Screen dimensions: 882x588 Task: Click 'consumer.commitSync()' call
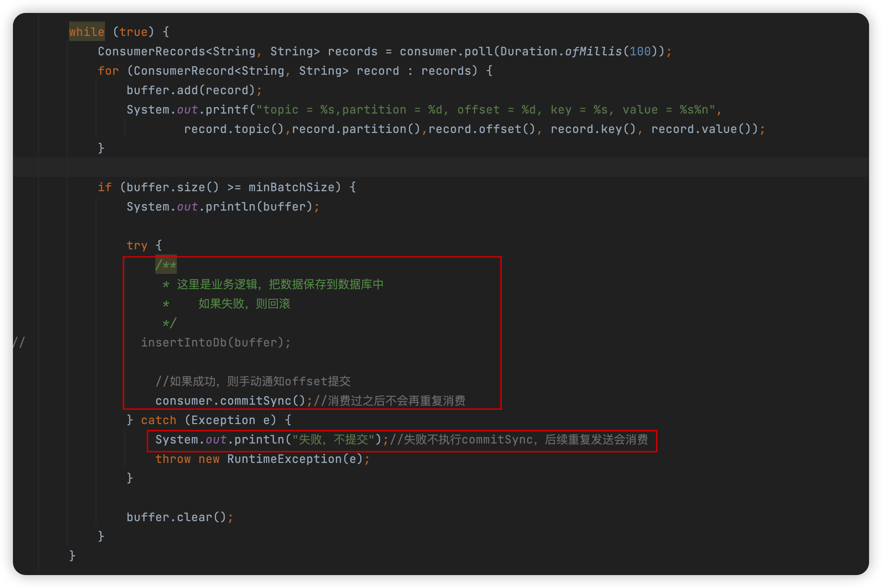[231, 401]
